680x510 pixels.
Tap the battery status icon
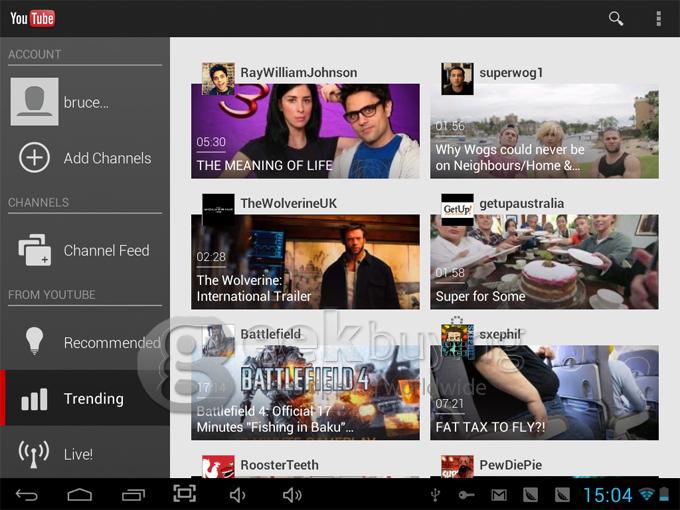pos(664,494)
